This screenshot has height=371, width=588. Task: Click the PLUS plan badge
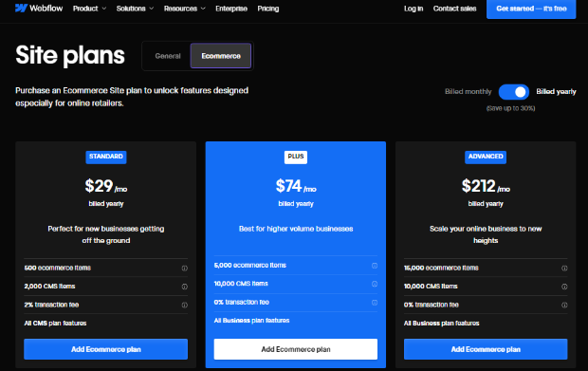point(296,157)
